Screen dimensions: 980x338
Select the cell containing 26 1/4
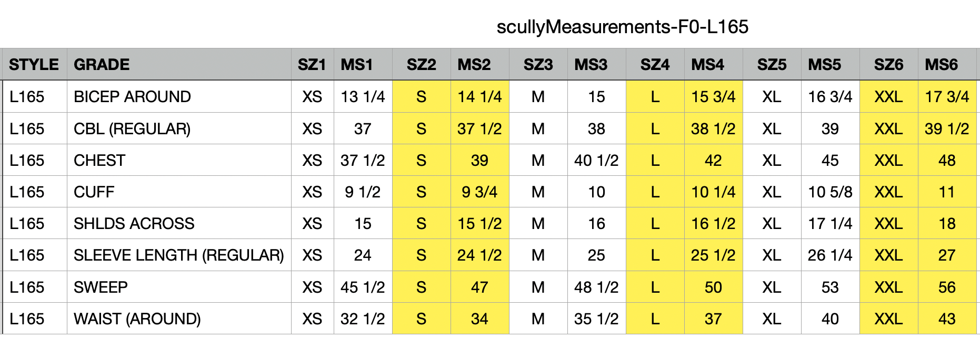pos(830,255)
